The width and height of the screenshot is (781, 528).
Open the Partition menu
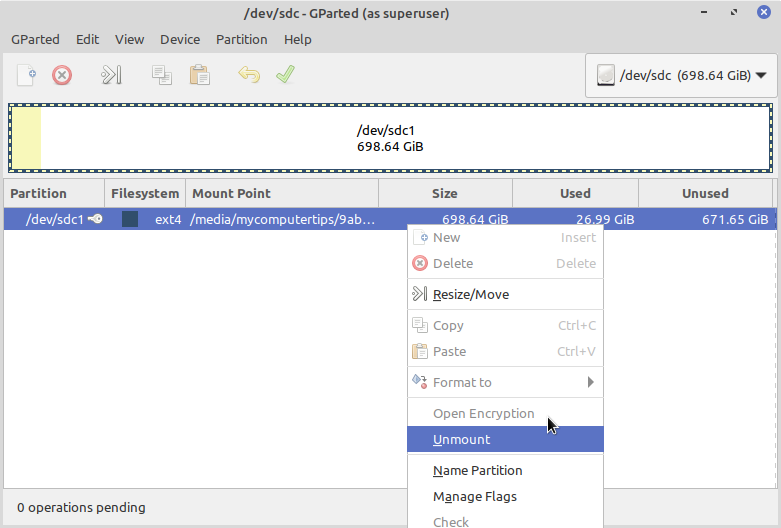tap(241, 39)
